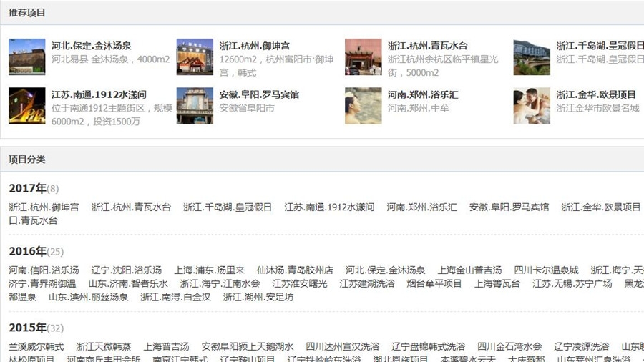Click the 2015年 category heading
This screenshot has width=644, height=362.
pyautogui.click(x=27, y=328)
